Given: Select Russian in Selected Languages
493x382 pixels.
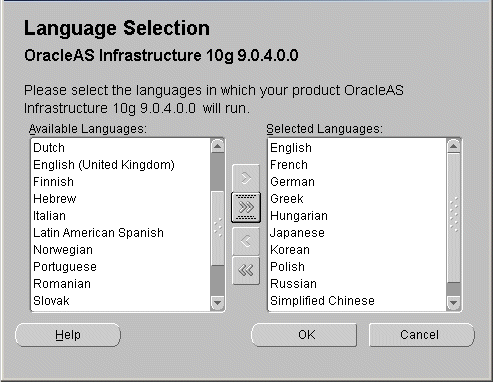Looking at the screenshot, I should (x=357, y=284).
